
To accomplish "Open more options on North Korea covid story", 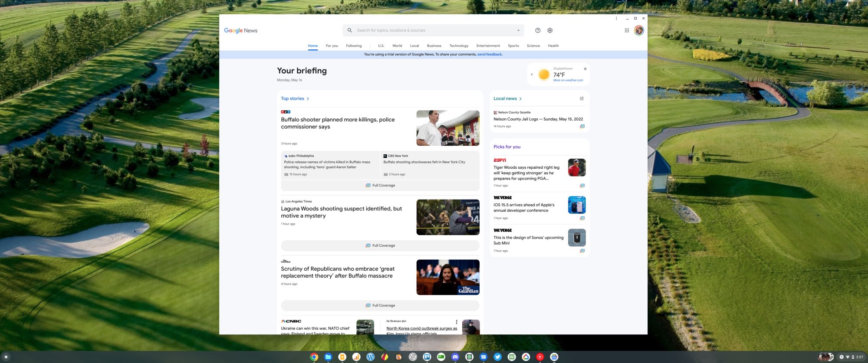I will (456, 322).
